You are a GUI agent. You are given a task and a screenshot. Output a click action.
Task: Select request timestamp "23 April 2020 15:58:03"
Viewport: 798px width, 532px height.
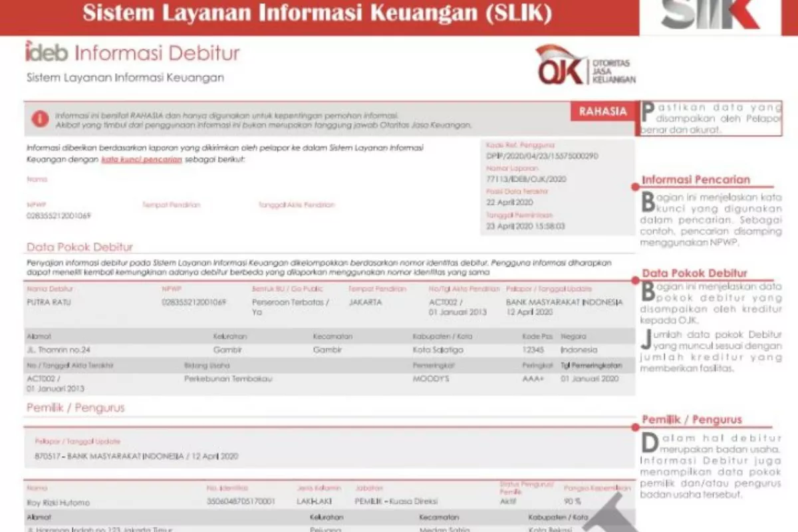click(525, 226)
